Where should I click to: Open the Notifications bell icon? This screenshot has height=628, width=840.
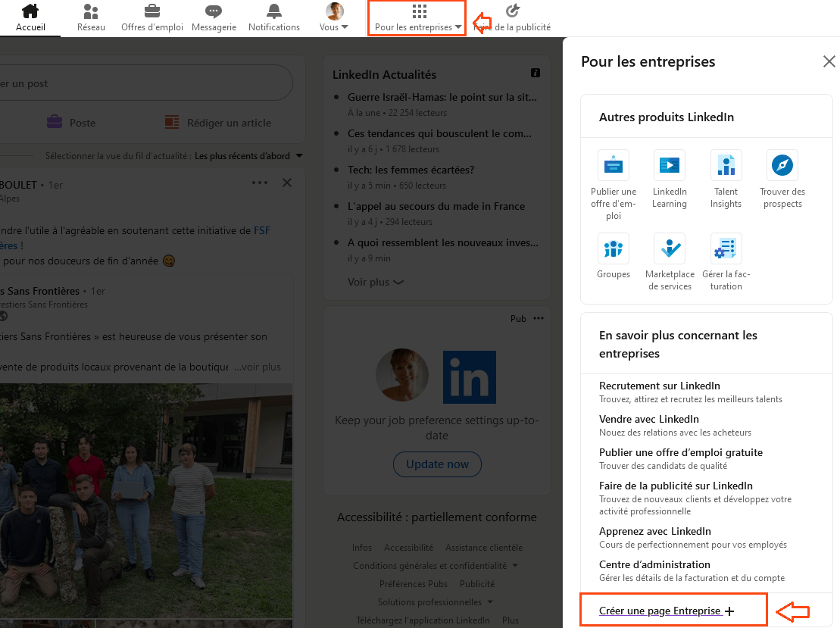(273, 11)
